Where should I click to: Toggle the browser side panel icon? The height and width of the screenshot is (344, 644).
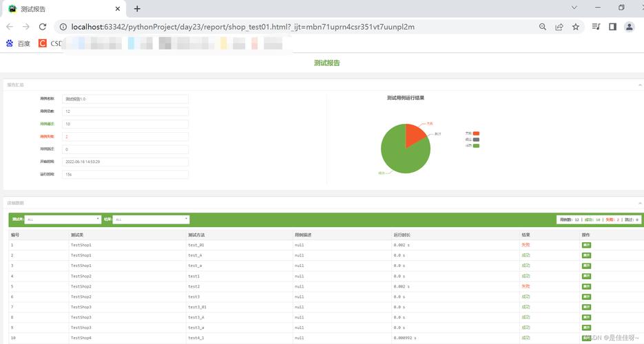pyautogui.click(x=612, y=27)
